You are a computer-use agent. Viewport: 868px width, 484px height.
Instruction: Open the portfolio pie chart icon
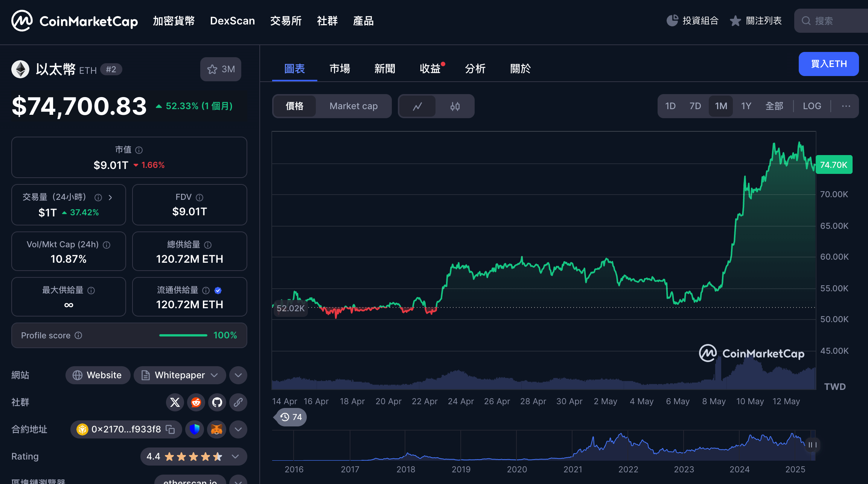[x=672, y=21]
